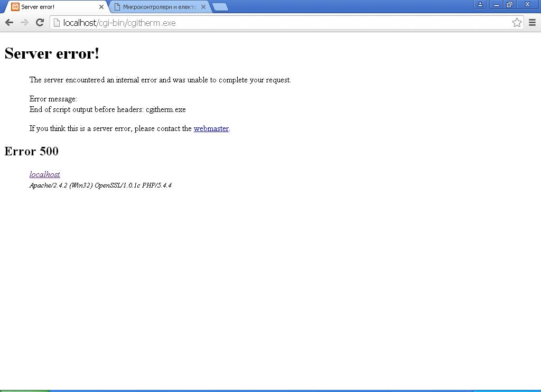Close the Server error! tab
This screenshot has width=541, height=392.
click(101, 7)
